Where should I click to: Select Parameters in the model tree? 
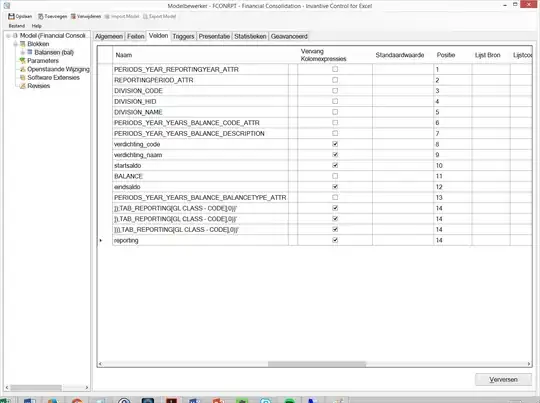tap(43, 61)
